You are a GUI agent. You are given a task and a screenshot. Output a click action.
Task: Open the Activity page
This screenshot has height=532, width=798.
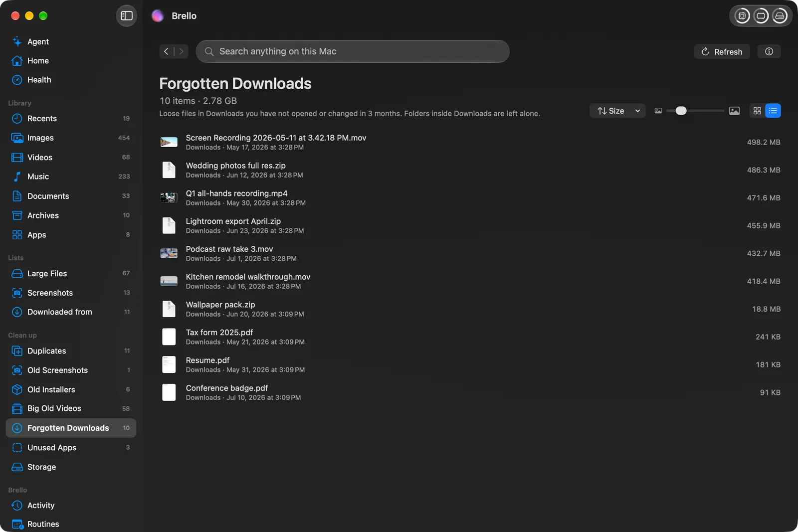tap(71, 506)
